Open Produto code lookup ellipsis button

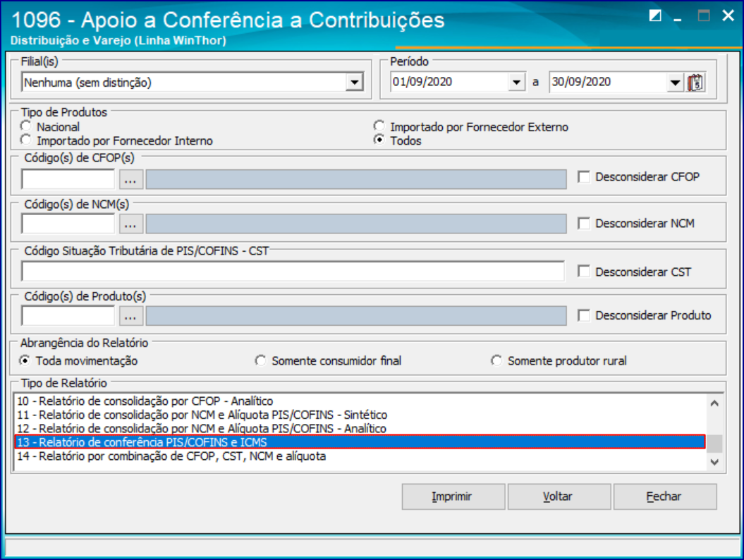click(130, 316)
